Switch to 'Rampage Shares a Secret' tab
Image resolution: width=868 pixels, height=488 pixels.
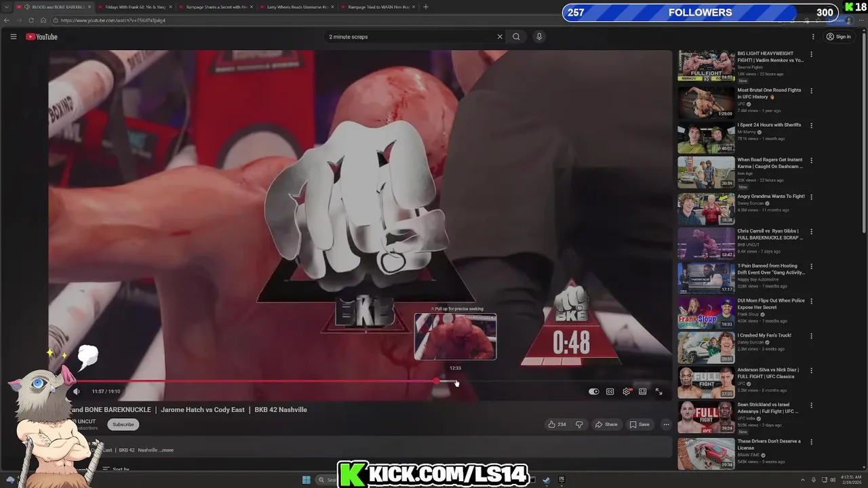(216, 7)
